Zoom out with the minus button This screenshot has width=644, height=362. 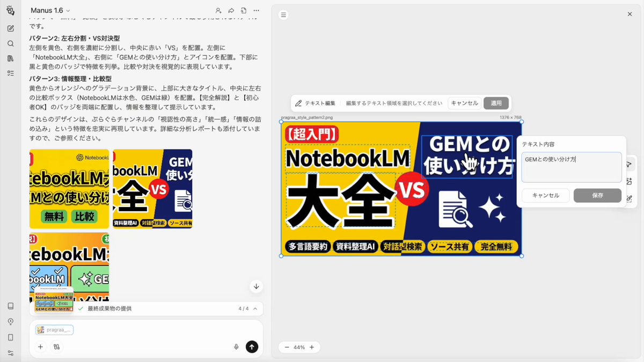(287, 347)
